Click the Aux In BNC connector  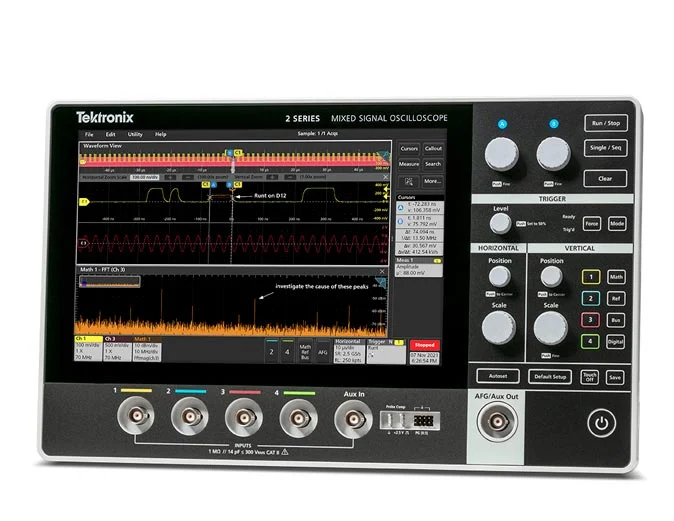[353, 418]
